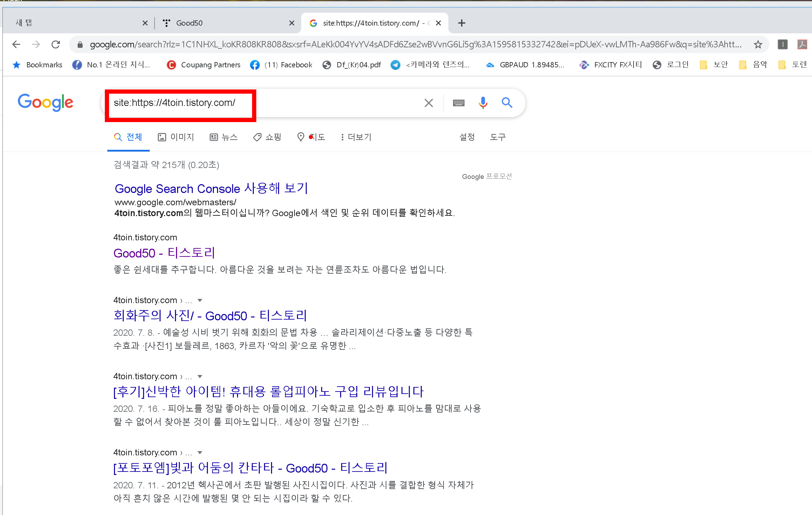
Task: Open 카메라와 렌즈의 bookmark
Action: (430, 65)
